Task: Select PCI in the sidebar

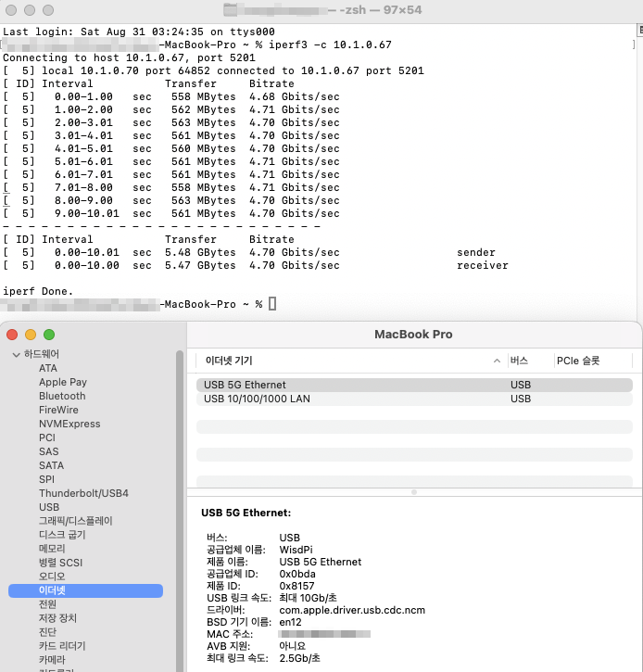Action: [47, 437]
